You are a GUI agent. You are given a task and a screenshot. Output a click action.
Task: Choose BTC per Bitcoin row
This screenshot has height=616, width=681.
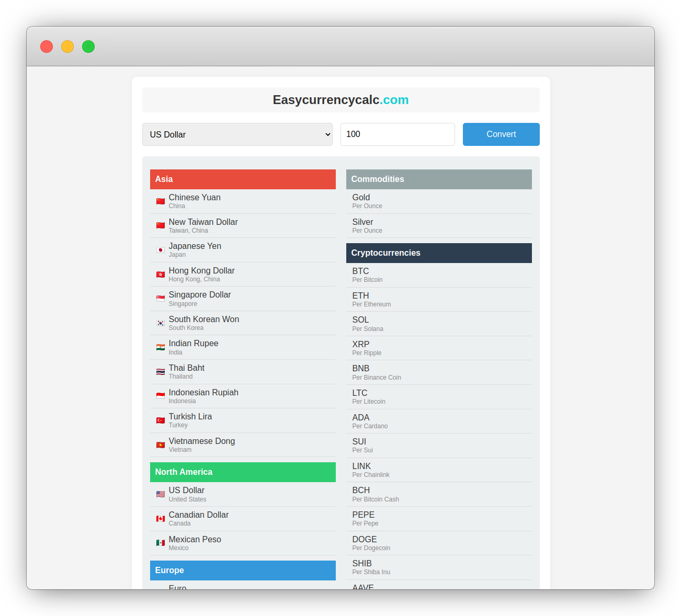tap(439, 275)
